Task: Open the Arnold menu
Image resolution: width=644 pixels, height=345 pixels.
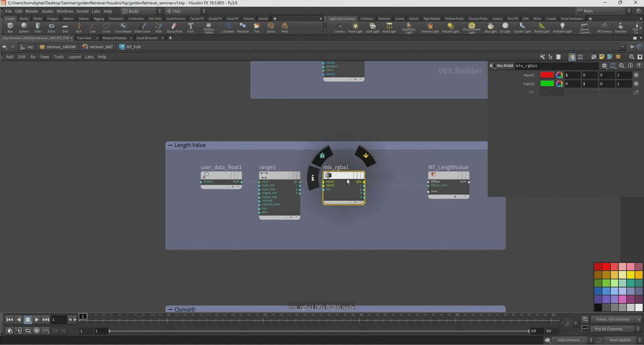Action: 82,11
